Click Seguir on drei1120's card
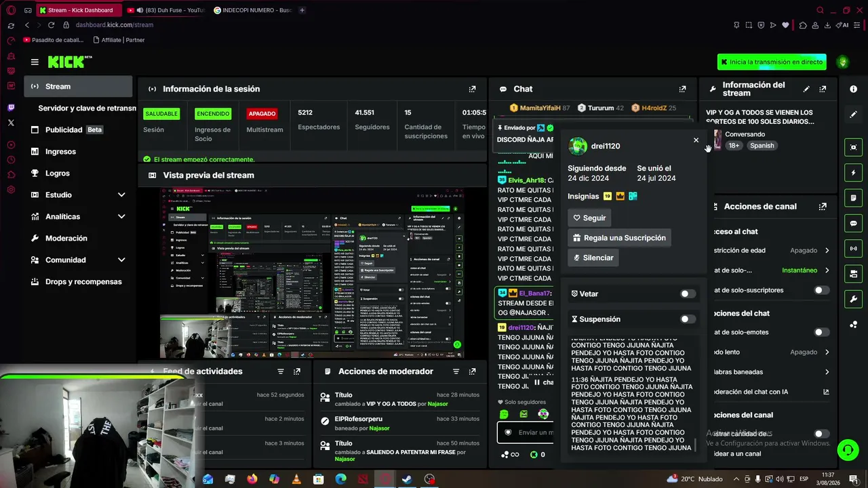Image resolution: width=868 pixels, height=488 pixels. coord(590,218)
